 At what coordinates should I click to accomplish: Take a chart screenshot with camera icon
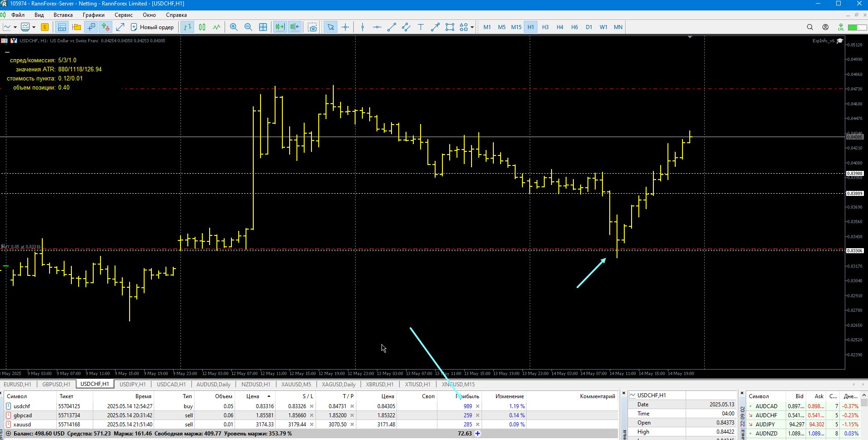tap(312, 27)
